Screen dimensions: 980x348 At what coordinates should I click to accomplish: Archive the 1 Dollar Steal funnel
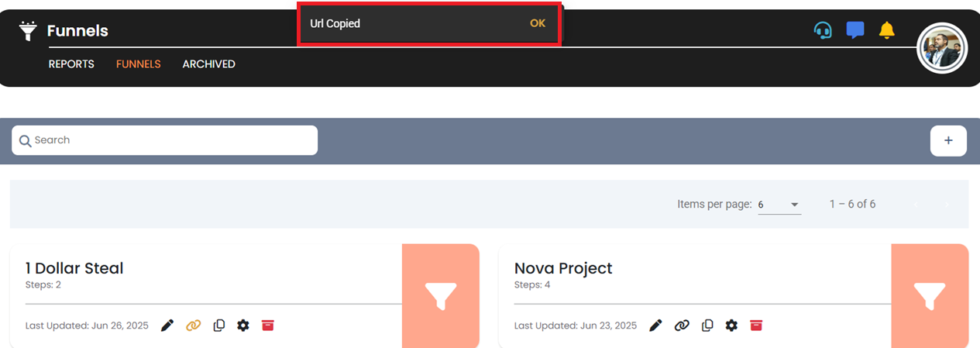click(x=267, y=326)
